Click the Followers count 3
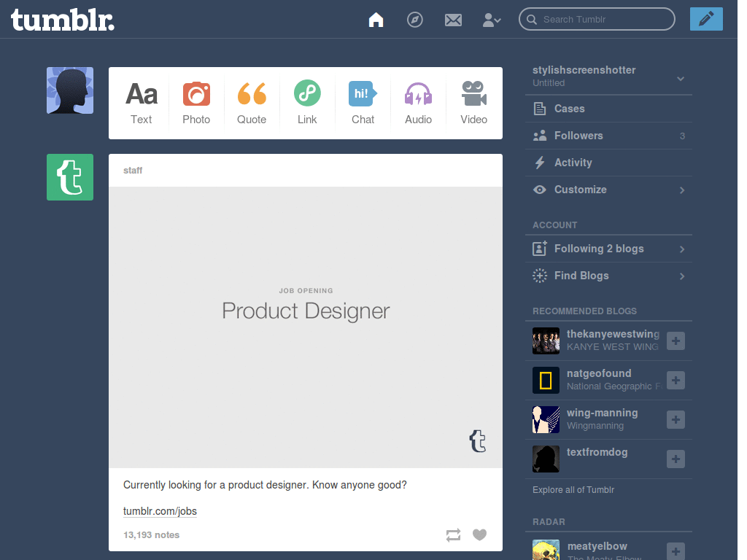The height and width of the screenshot is (560, 747). point(682,136)
